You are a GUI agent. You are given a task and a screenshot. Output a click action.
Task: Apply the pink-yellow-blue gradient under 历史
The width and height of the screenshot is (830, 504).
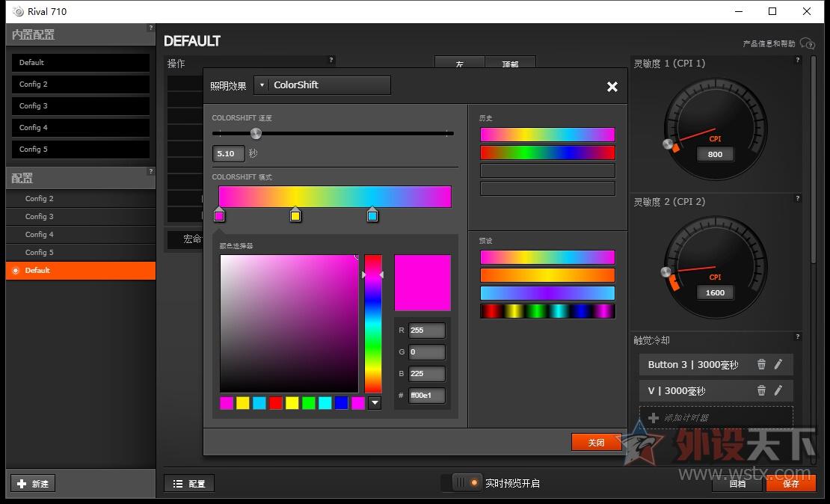pos(547,135)
